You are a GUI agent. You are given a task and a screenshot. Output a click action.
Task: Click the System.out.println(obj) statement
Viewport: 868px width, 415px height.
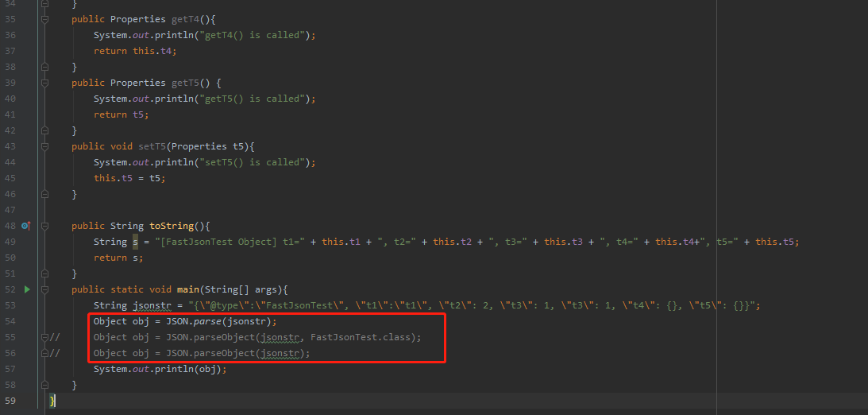(160, 369)
